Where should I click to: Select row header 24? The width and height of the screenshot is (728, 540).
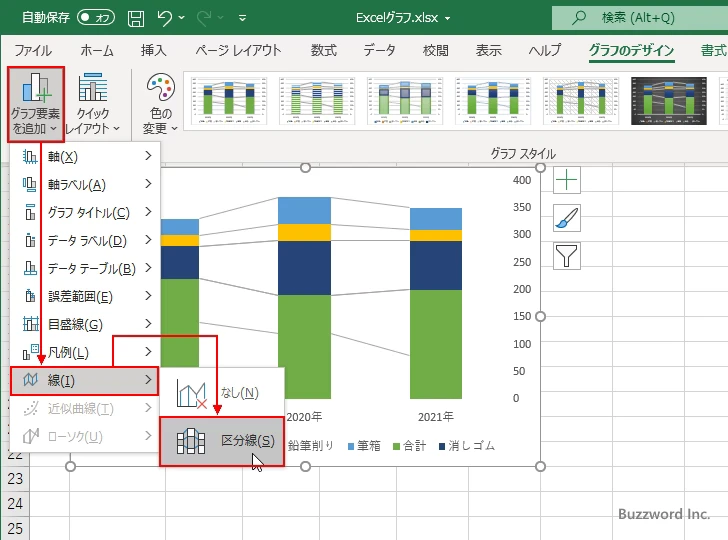click(x=15, y=504)
